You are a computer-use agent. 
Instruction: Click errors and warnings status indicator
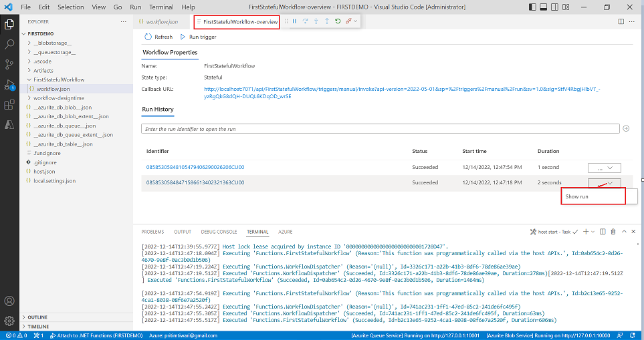tap(17, 335)
